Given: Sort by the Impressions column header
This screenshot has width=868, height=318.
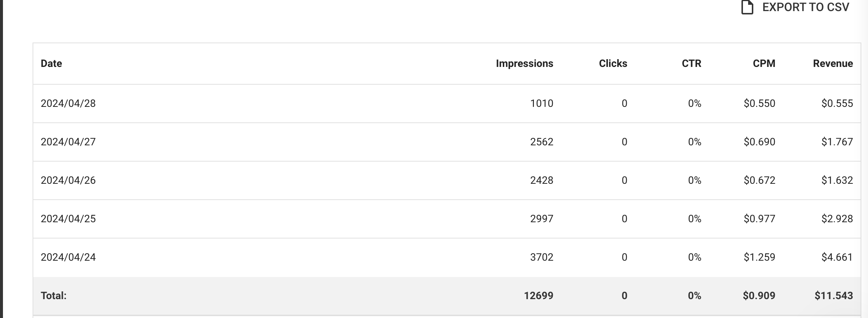Looking at the screenshot, I should [524, 64].
